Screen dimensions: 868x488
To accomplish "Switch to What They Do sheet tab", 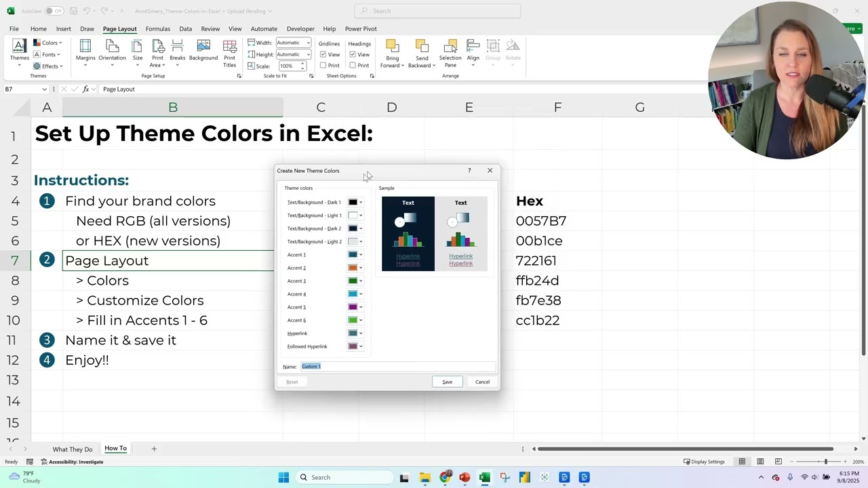I will 73,449.
